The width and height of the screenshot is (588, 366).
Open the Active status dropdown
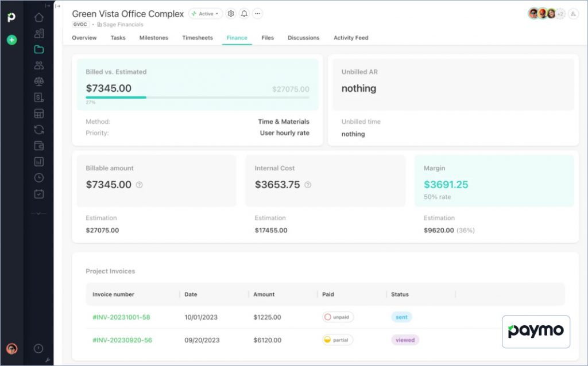[x=206, y=14]
